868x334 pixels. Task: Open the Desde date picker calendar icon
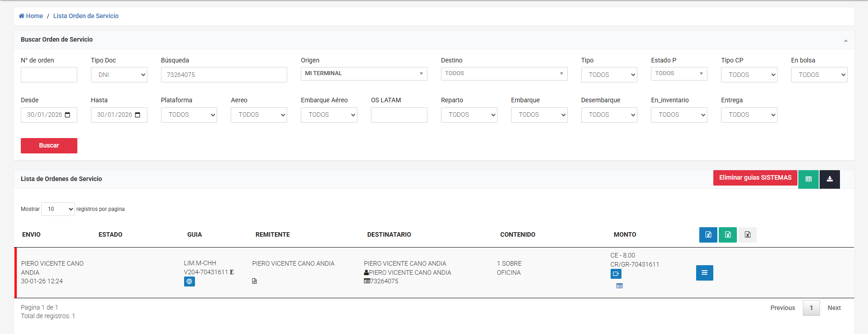tap(67, 115)
